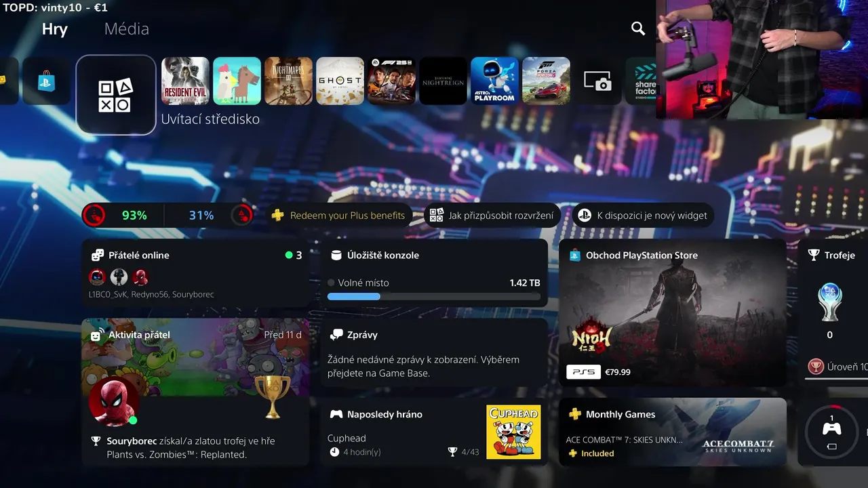Open Souryborec gold trophy activity text
The image size is (868, 488).
click(191, 447)
